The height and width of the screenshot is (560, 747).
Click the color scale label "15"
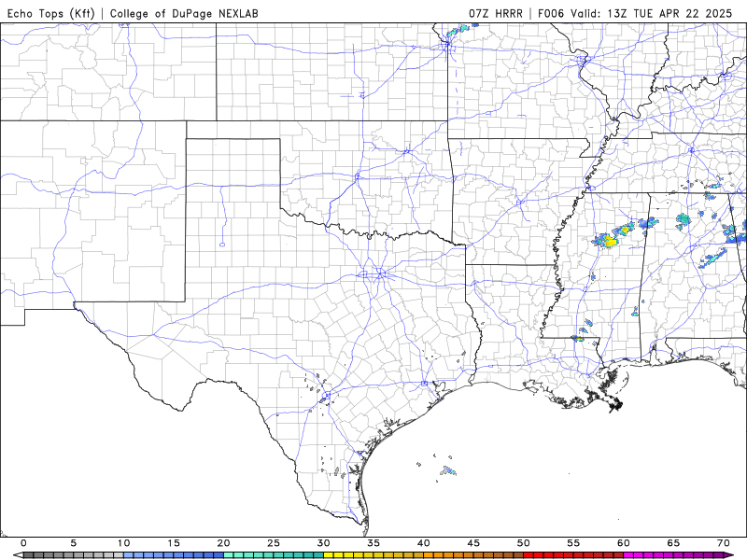coord(174,543)
